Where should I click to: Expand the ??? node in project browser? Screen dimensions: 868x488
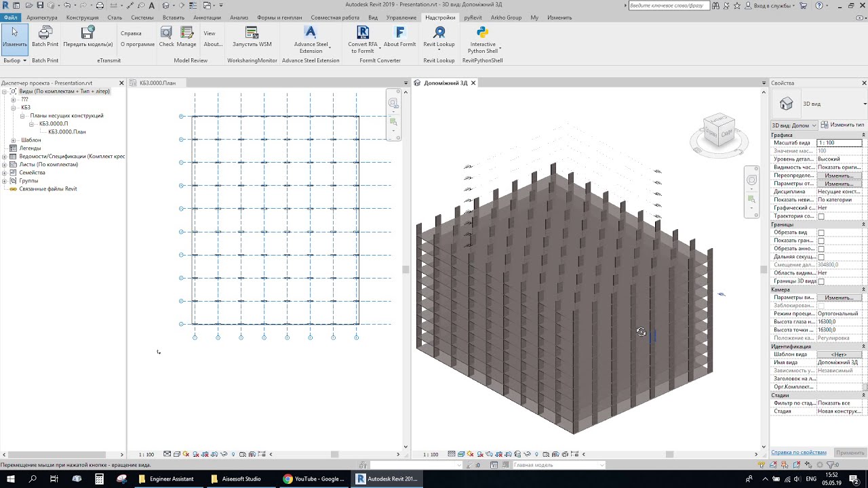click(x=13, y=100)
